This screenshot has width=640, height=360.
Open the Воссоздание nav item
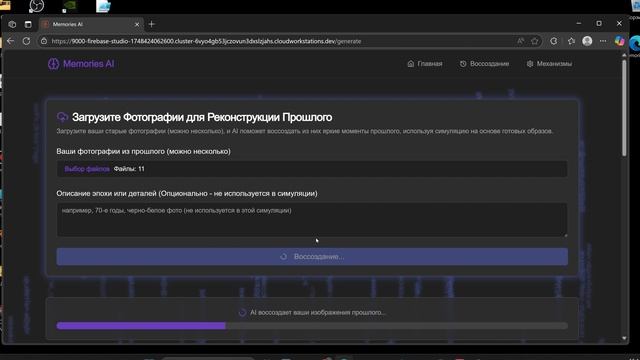tap(484, 64)
